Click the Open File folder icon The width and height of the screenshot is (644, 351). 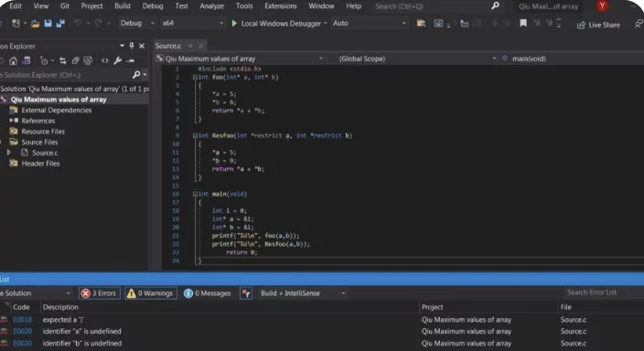click(36, 24)
